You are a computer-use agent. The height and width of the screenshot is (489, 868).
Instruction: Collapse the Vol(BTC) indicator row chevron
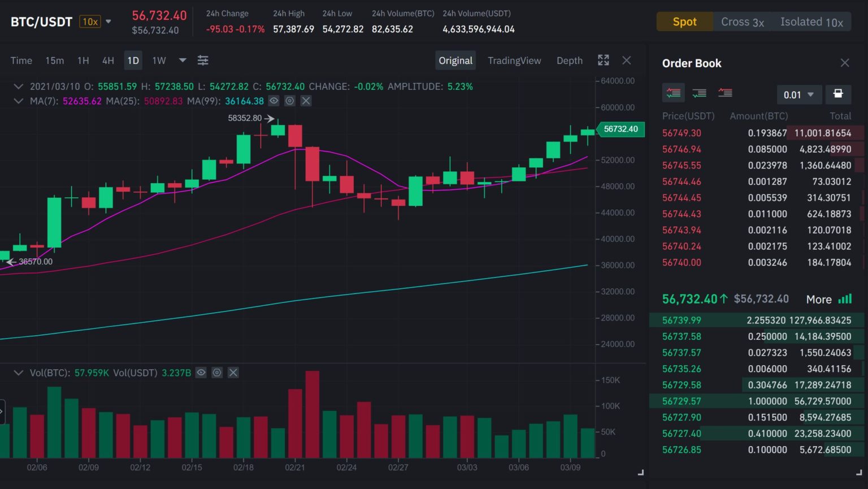(x=18, y=373)
